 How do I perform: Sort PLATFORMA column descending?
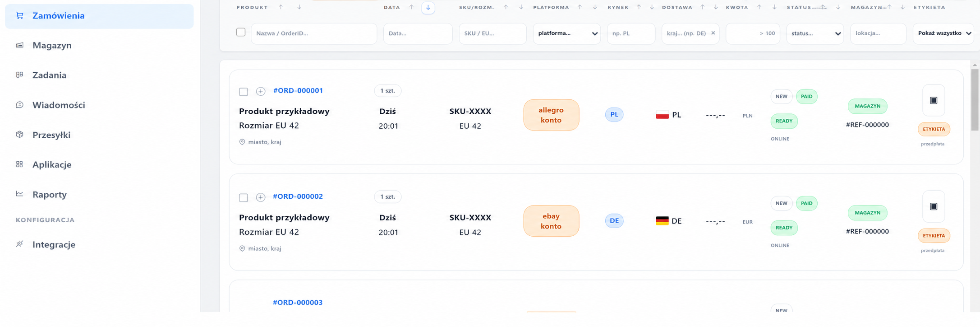595,7
